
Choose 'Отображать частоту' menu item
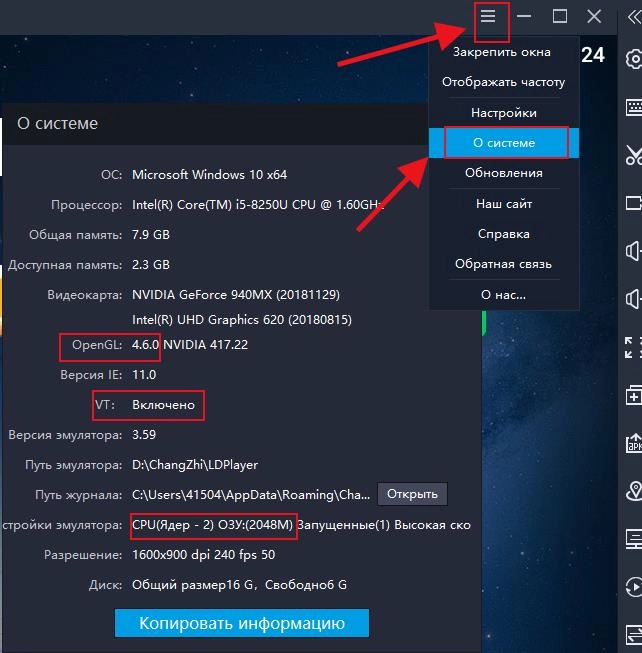pos(503,82)
